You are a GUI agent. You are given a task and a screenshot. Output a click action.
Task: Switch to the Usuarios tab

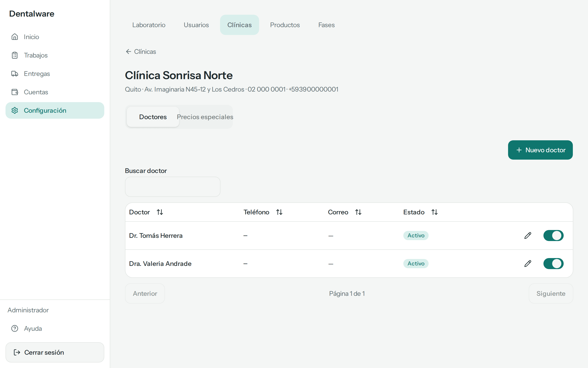[x=196, y=25]
